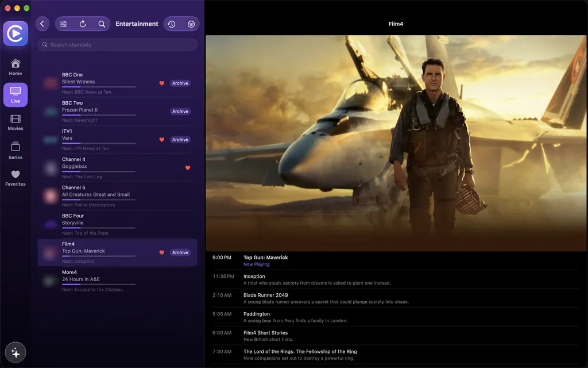Click the Now Playing label
Image resolution: width=588 pixels, height=368 pixels.
pyautogui.click(x=257, y=264)
